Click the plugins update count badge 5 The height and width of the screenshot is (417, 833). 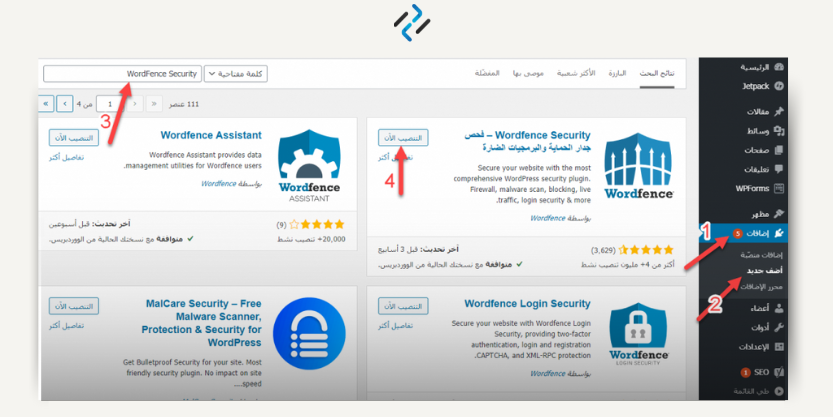pyautogui.click(x=737, y=233)
